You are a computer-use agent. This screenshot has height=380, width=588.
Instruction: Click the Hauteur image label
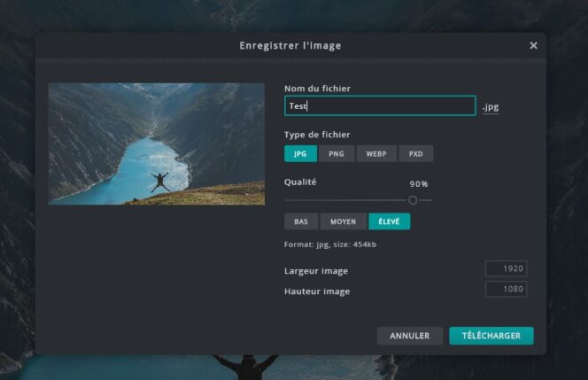point(317,291)
